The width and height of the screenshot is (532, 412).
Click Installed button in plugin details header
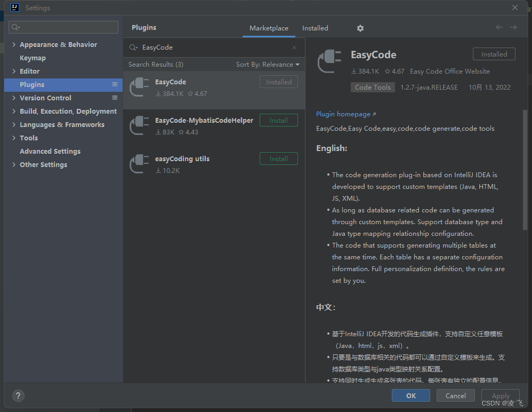[494, 54]
